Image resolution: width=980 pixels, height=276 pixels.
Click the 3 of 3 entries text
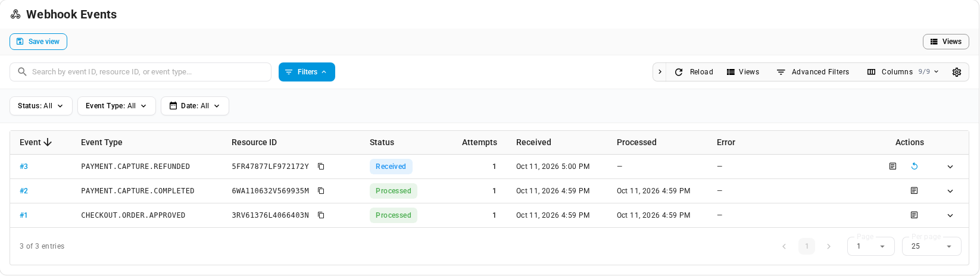click(42, 246)
